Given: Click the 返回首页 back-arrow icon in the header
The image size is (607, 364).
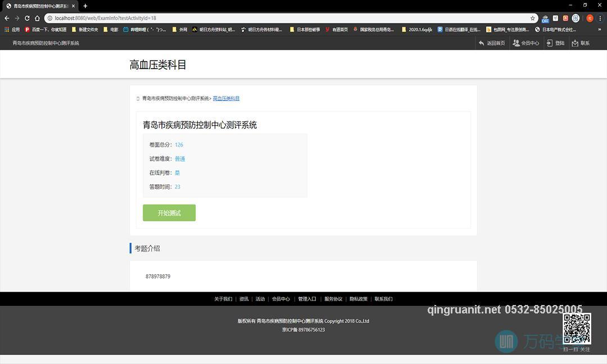Looking at the screenshot, I should 482,43.
